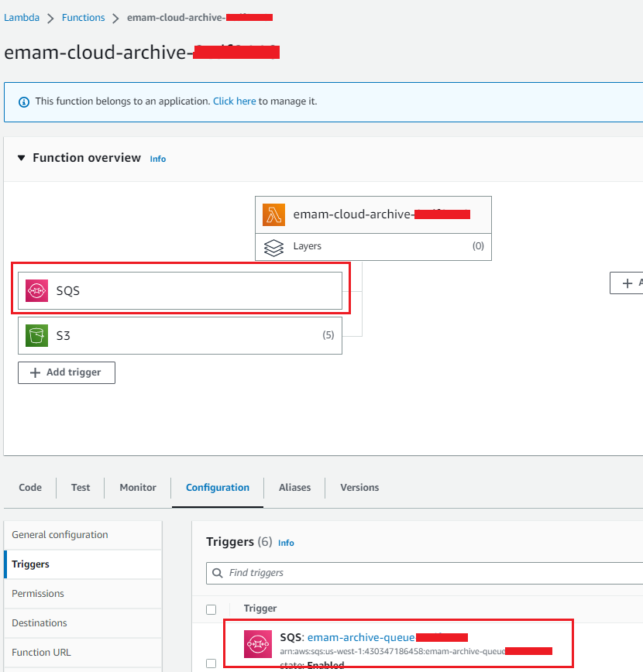Open the Info link beside Triggers (6)
The image size is (643, 672).
[x=286, y=543]
